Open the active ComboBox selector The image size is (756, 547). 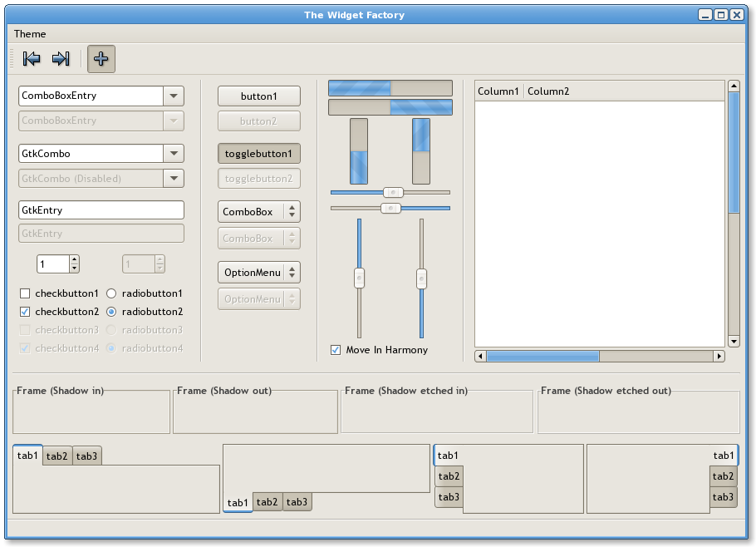tap(259, 212)
